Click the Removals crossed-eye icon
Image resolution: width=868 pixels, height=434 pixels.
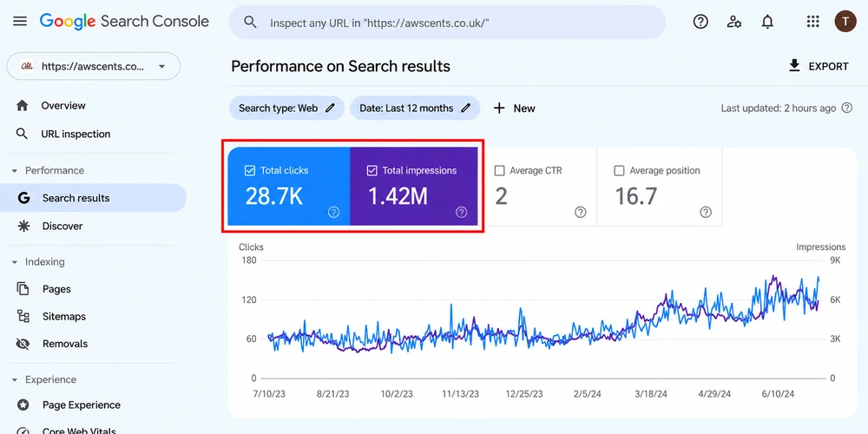tap(23, 344)
